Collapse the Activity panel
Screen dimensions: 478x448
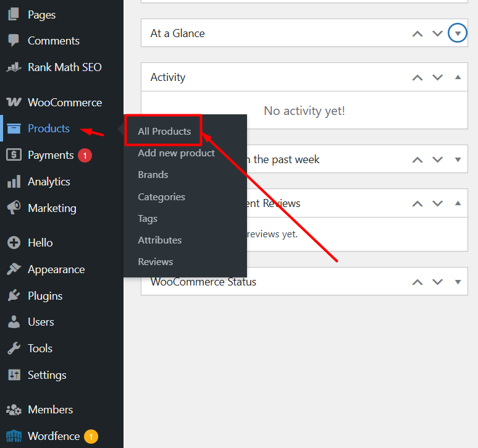click(x=458, y=77)
